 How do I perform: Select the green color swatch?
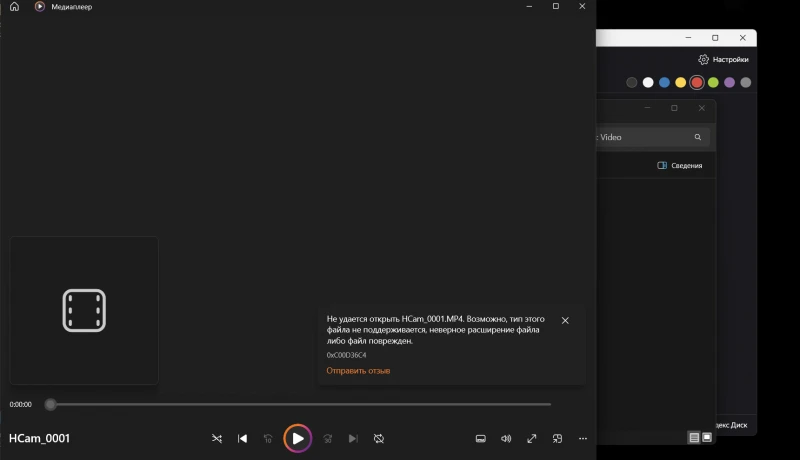pyautogui.click(x=713, y=83)
